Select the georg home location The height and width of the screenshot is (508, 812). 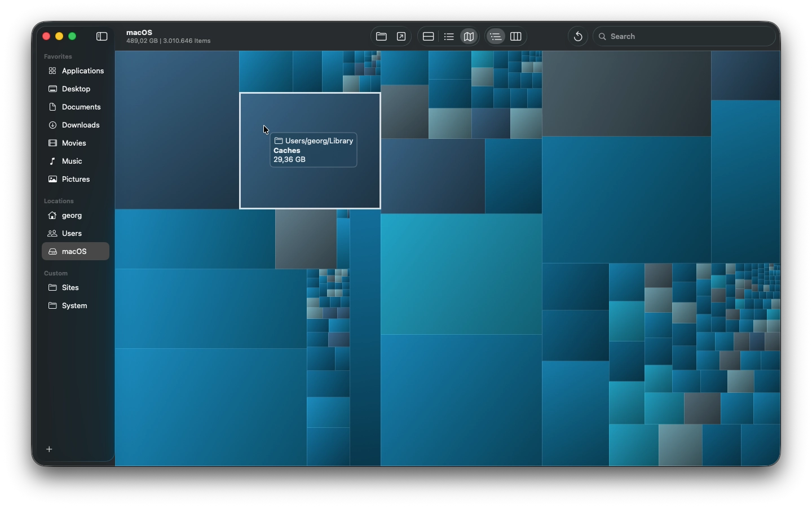coord(76,216)
